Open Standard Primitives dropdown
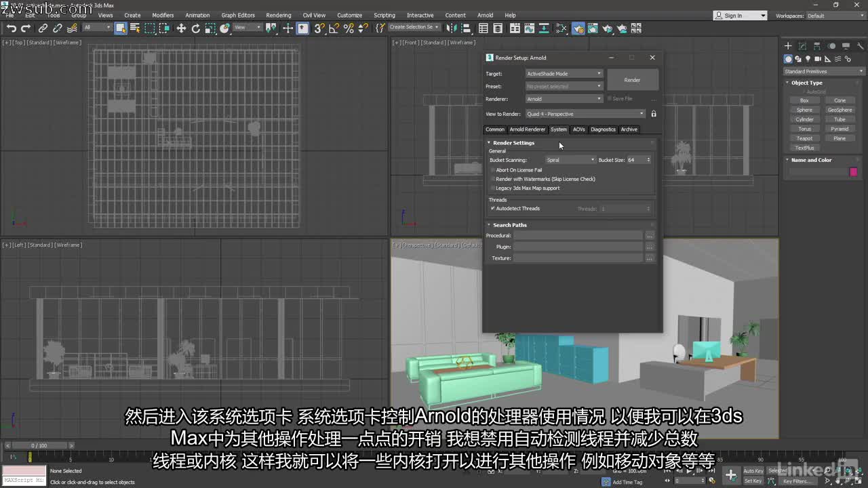 point(824,71)
